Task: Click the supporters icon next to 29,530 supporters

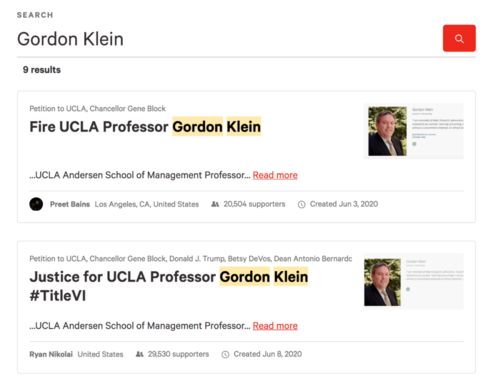Action: 139,354
